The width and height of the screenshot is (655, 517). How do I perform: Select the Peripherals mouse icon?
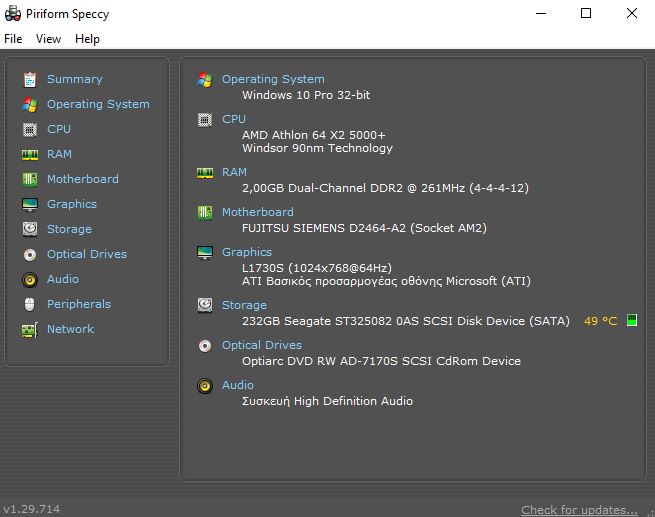(30, 304)
